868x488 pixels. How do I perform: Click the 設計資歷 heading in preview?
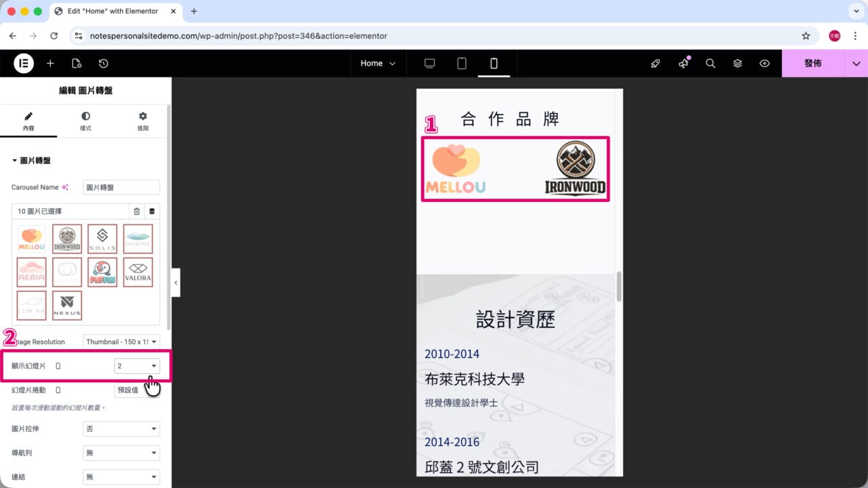click(515, 319)
